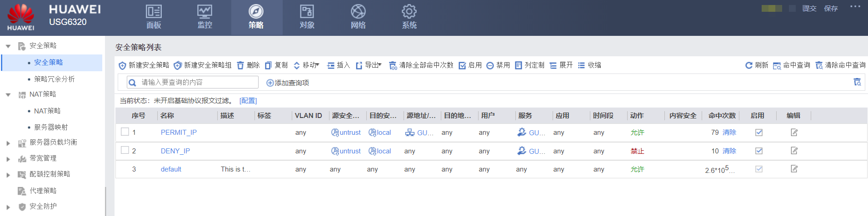The image size is (868, 216).
Task: Click 清除 in the PERMIT_IP row
Action: click(729, 133)
